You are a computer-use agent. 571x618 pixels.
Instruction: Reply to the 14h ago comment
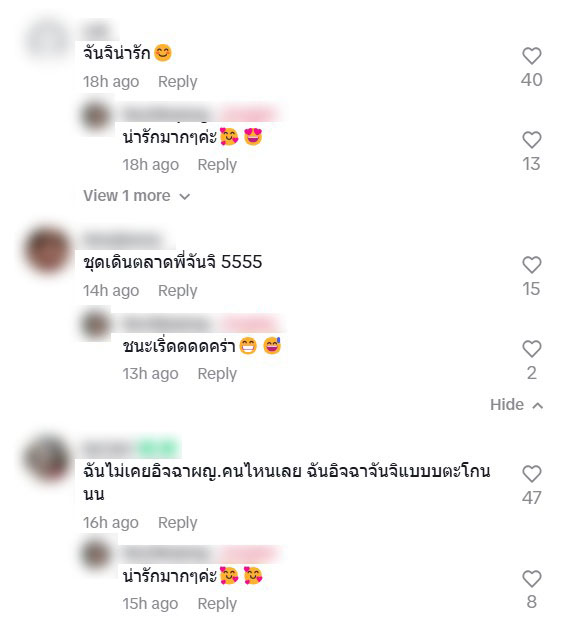coord(178,290)
